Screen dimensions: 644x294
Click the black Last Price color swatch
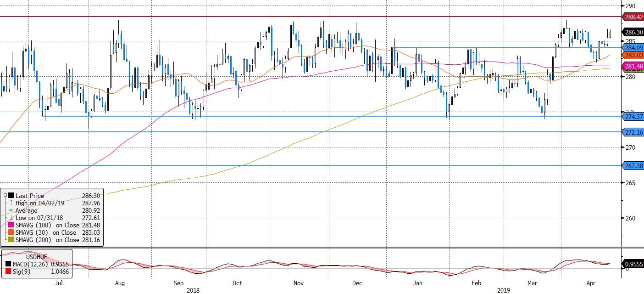click(x=11, y=195)
